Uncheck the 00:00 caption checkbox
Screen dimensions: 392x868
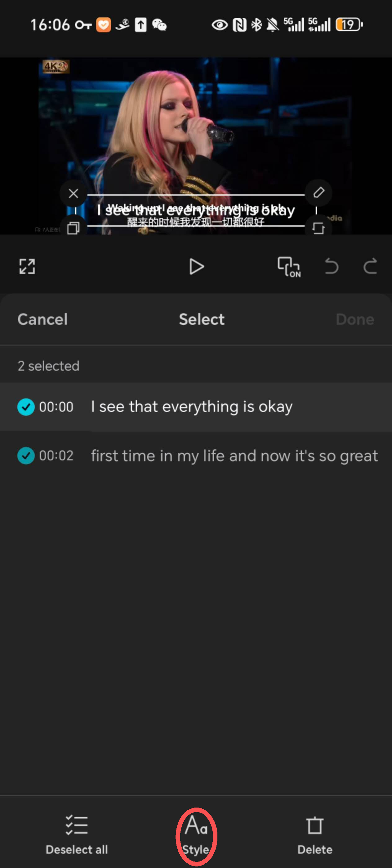pos(26,407)
